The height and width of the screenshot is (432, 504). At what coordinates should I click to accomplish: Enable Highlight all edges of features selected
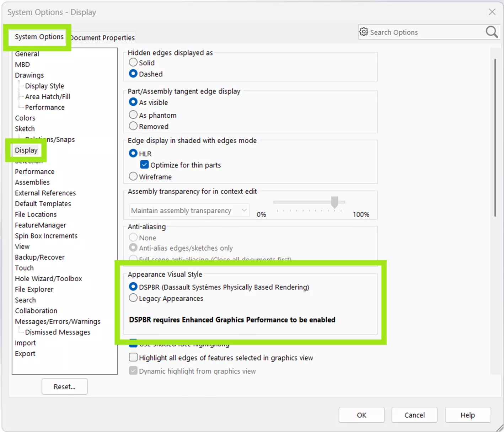pos(133,357)
